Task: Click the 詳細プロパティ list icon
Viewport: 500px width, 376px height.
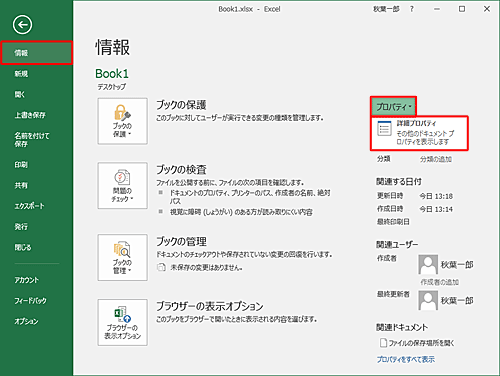Action: [x=384, y=129]
